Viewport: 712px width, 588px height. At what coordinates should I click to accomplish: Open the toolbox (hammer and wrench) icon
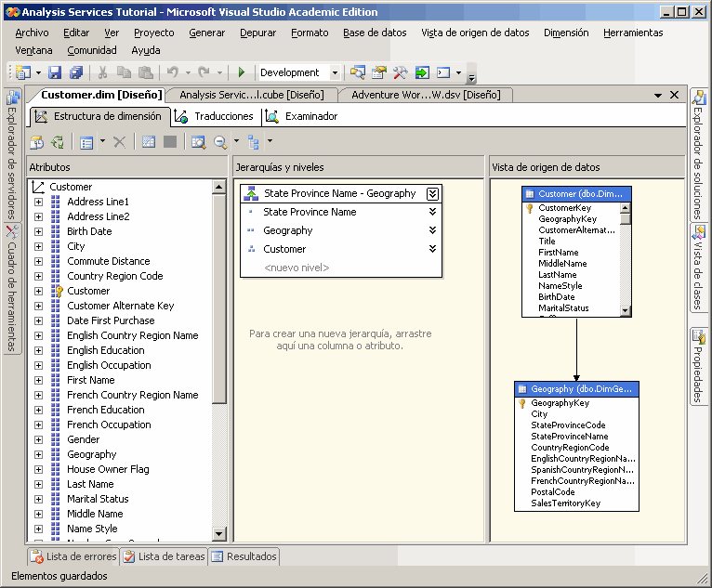click(401, 72)
